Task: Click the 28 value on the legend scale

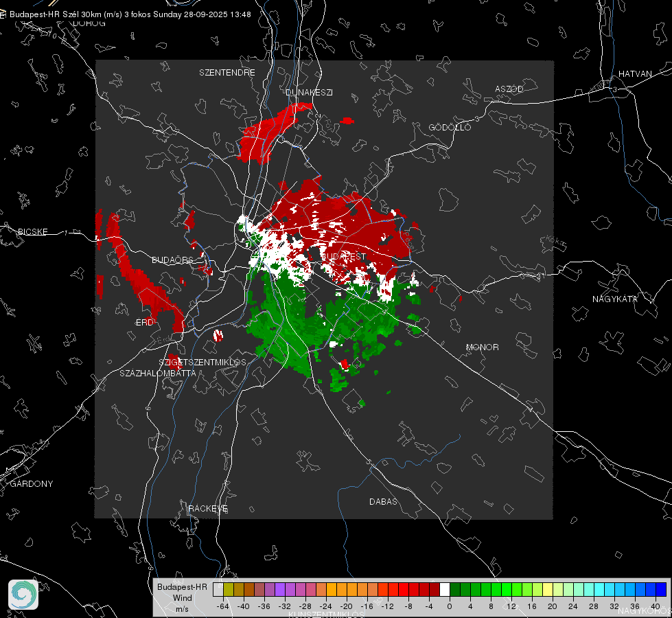Action: [x=594, y=606]
